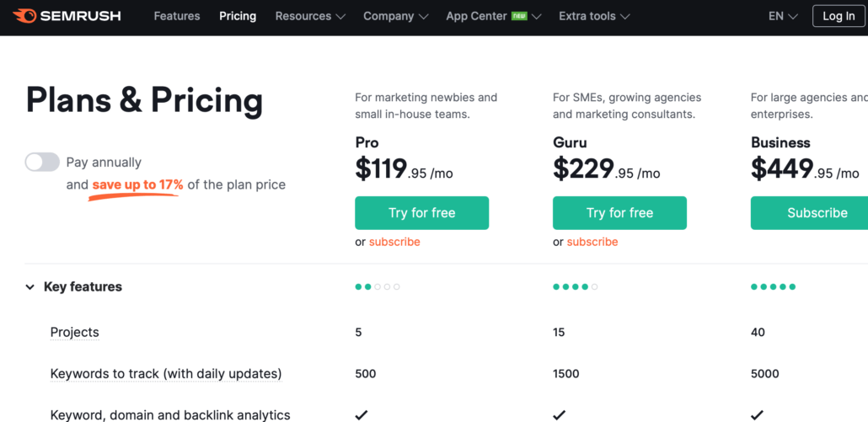Click Business checkmark for backlink analytics row
Screen dimensions: 868x422
coord(758,414)
